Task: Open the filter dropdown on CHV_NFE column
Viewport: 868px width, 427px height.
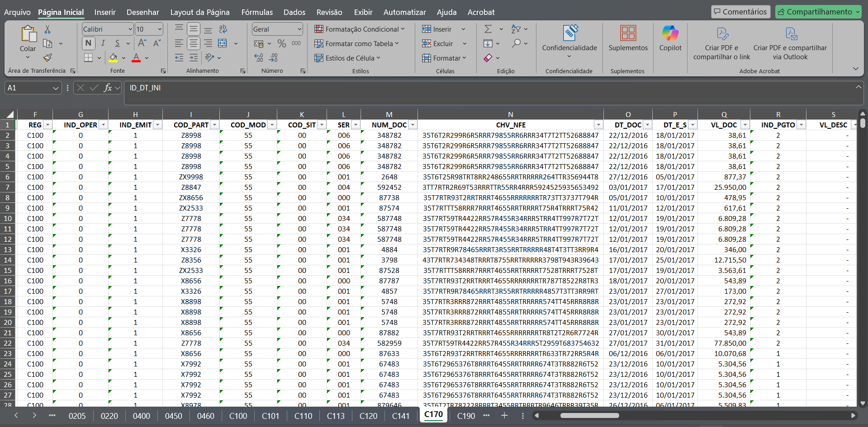Action: point(598,124)
